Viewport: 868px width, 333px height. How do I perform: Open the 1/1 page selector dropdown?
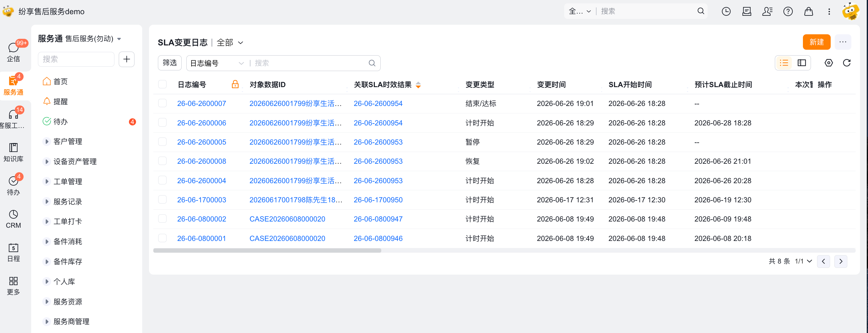pos(803,261)
